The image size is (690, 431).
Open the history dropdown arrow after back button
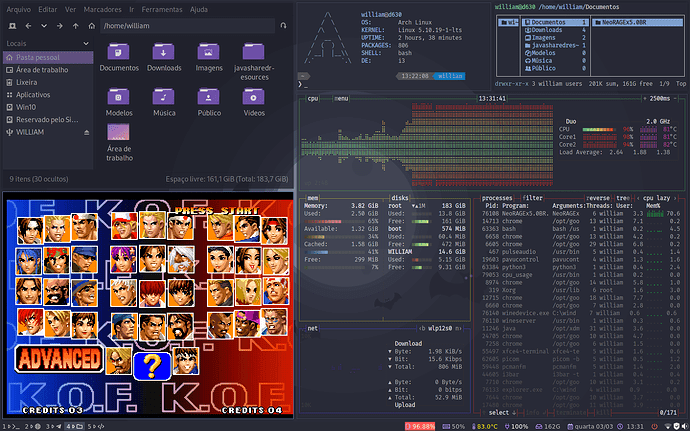coord(44,26)
